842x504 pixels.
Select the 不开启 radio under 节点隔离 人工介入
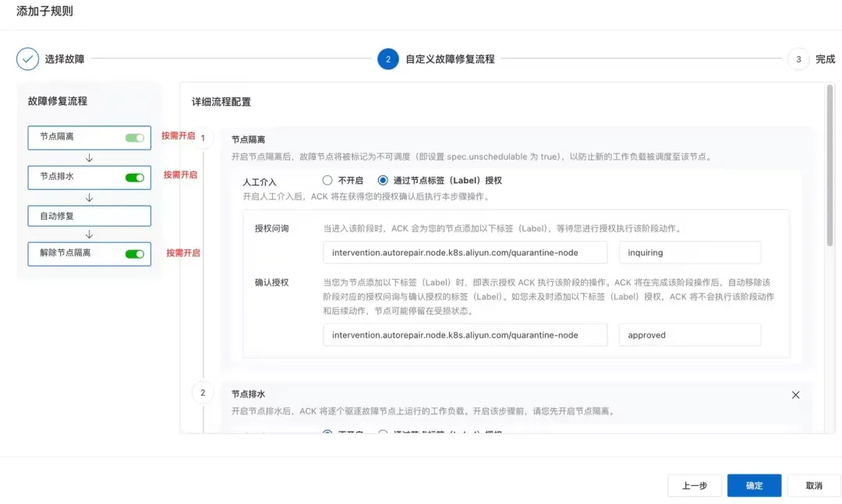(x=327, y=181)
